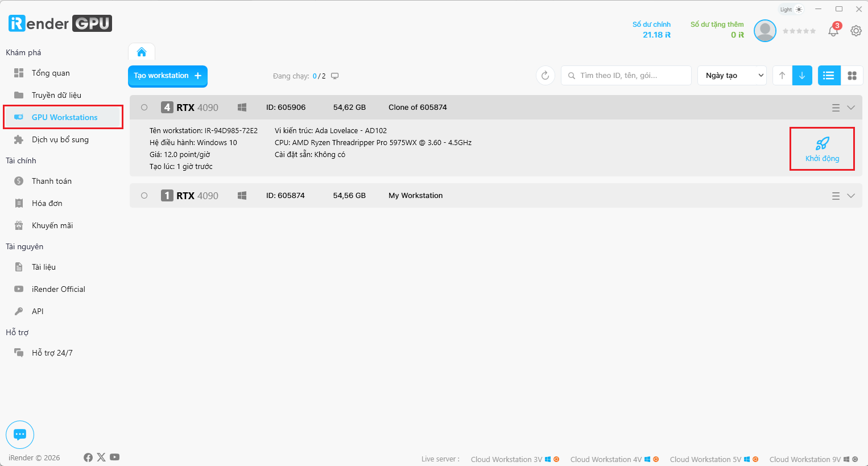
Task: Click the My Workstation name
Action: click(415, 196)
